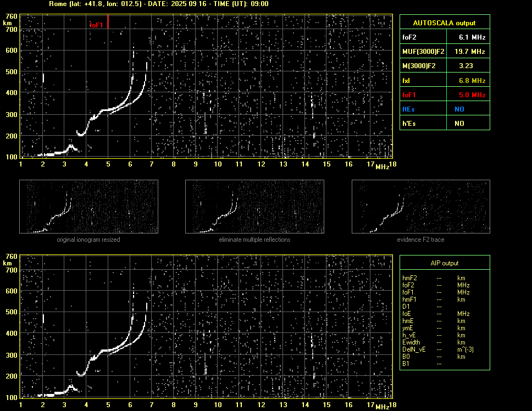Click the 400 km axis label on bottom ionogram
532x411 pixels.
click(x=11, y=334)
